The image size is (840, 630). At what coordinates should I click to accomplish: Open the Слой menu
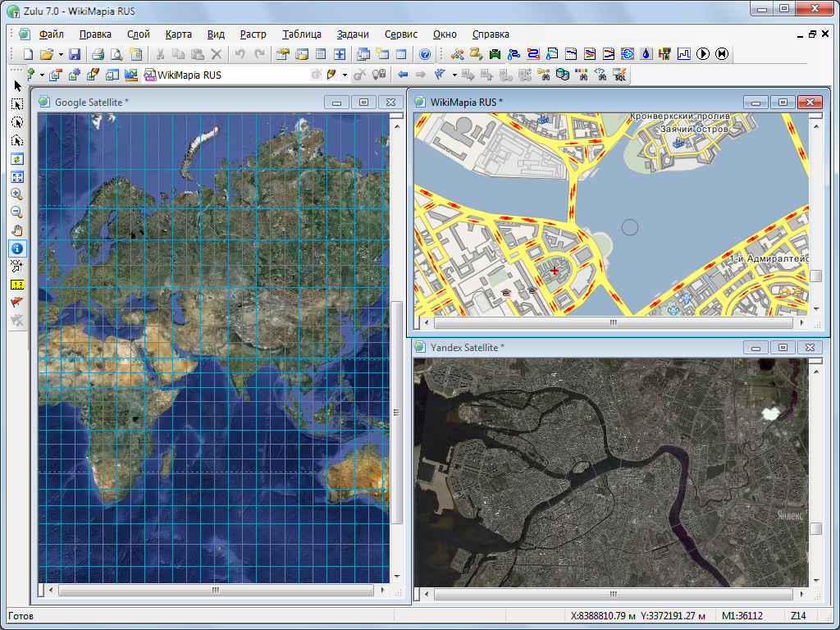(x=138, y=34)
